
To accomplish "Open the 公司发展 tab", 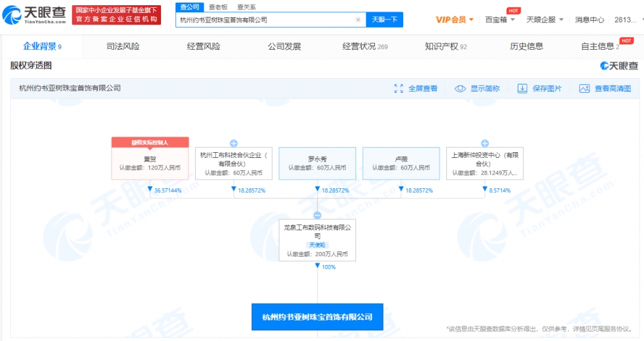I will [x=284, y=46].
